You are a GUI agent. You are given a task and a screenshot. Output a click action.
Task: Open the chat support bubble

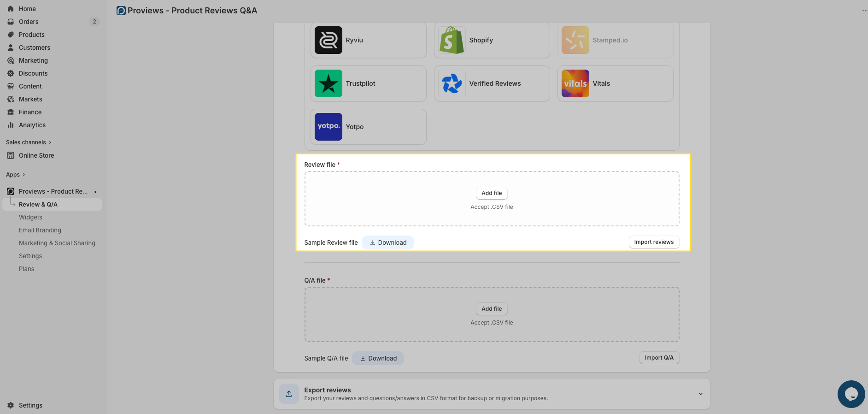[851, 394]
